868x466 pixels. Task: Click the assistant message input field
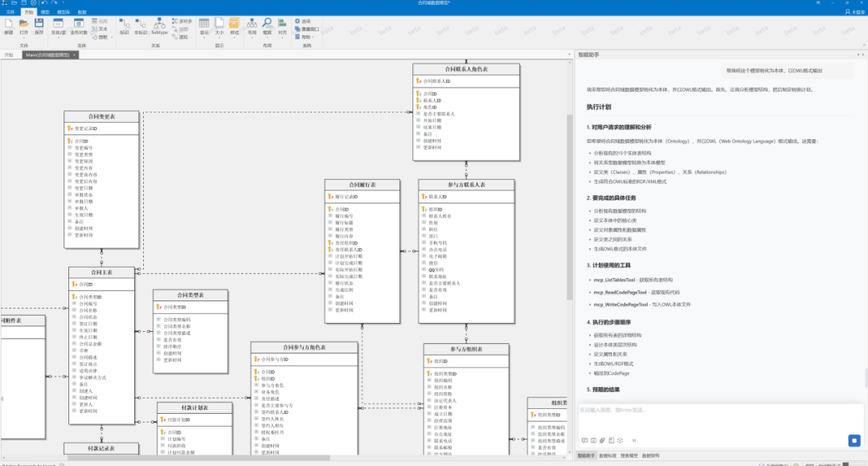[707, 414]
